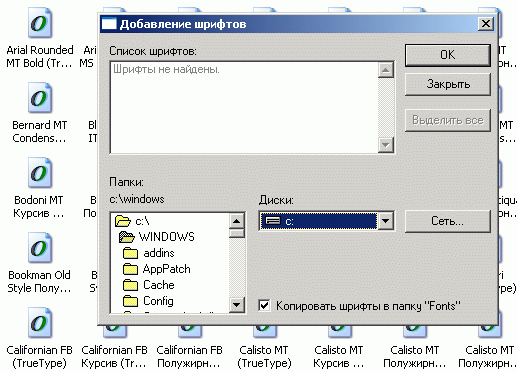Select the WINDOWS entry in folder tree
517x372 pixels.
tap(166, 237)
